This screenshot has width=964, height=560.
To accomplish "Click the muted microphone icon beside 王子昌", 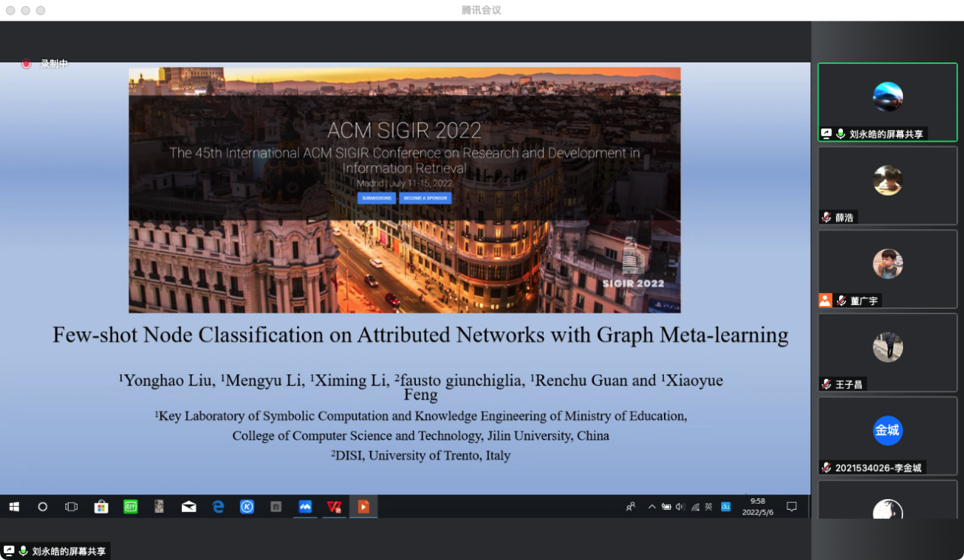I will [826, 384].
